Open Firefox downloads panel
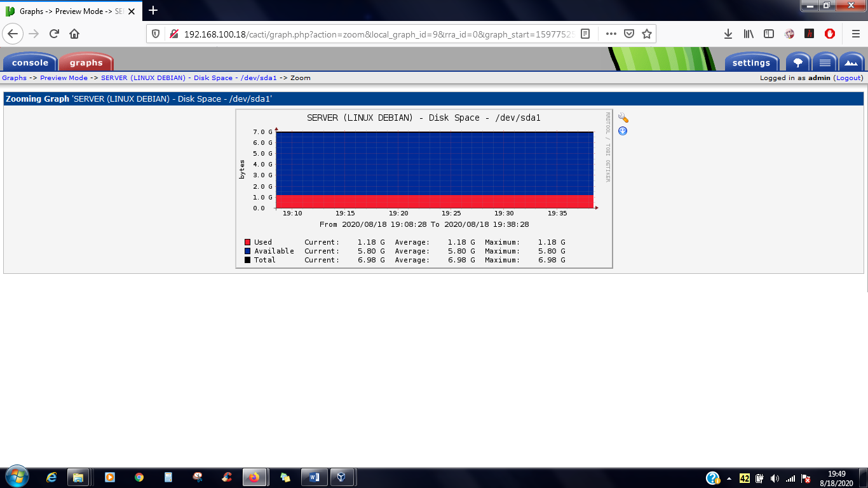Image resolution: width=868 pixels, height=488 pixels. point(728,34)
